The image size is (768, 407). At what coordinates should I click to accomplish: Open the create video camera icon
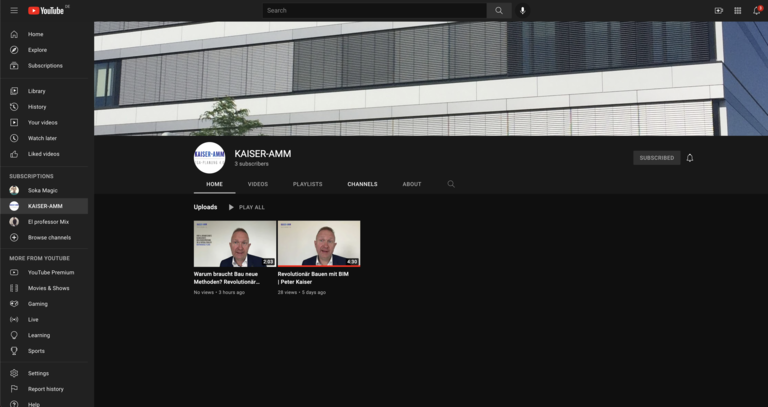point(719,10)
